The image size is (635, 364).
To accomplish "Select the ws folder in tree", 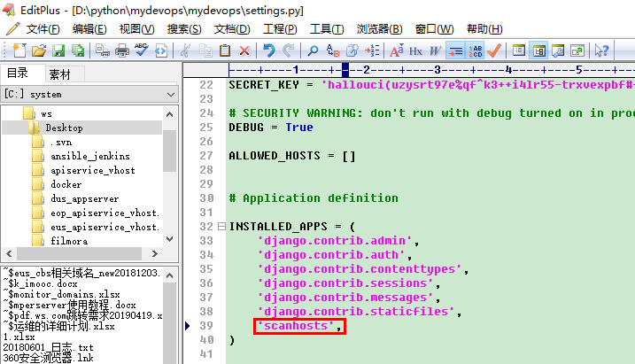I will [46, 114].
